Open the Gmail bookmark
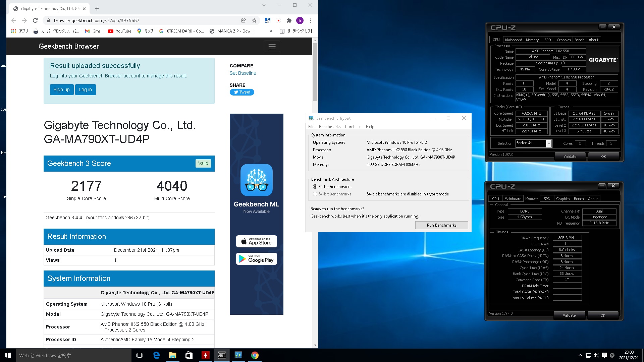The height and width of the screenshot is (362, 644). tap(94, 31)
